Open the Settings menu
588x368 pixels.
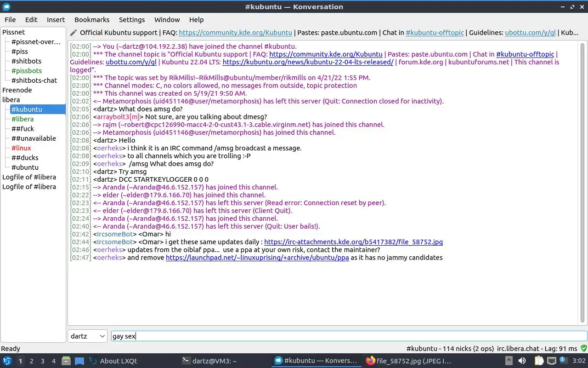[132, 20]
